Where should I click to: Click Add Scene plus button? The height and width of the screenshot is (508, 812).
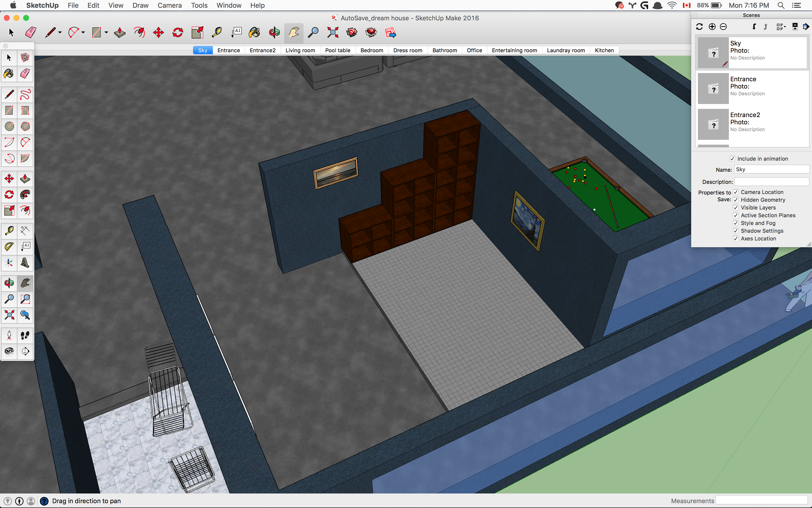tap(712, 27)
